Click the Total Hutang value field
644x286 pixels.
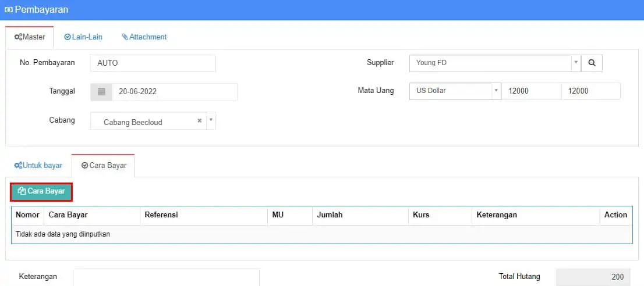pyautogui.click(x=593, y=277)
